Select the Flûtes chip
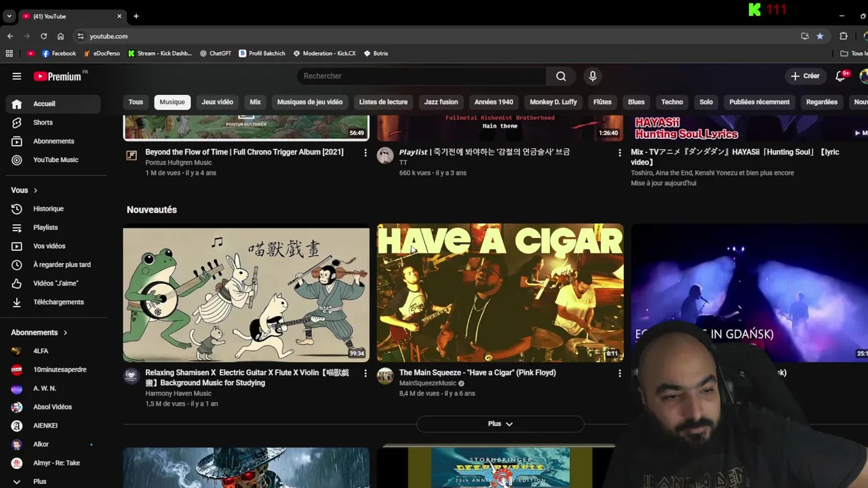The height and width of the screenshot is (488, 868). click(x=602, y=102)
